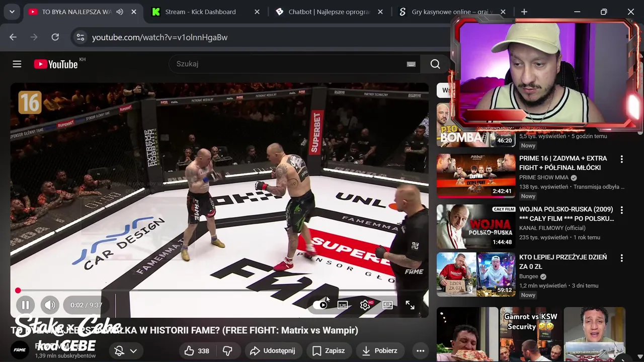Open YouTube hamburger guide menu
This screenshot has height=362, width=644.
(17, 64)
